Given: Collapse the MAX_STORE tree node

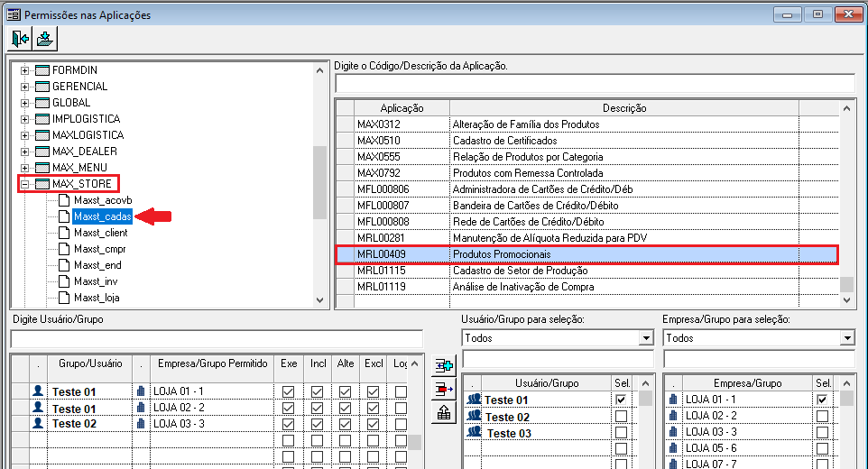Looking at the screenshot, I should (x=24, y=184).
